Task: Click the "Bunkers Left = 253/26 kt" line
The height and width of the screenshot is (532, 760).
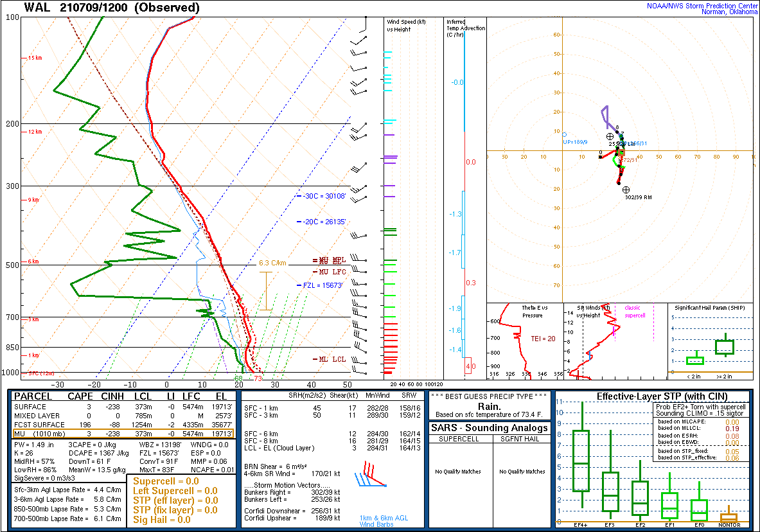Action: [x=292, y=499]
